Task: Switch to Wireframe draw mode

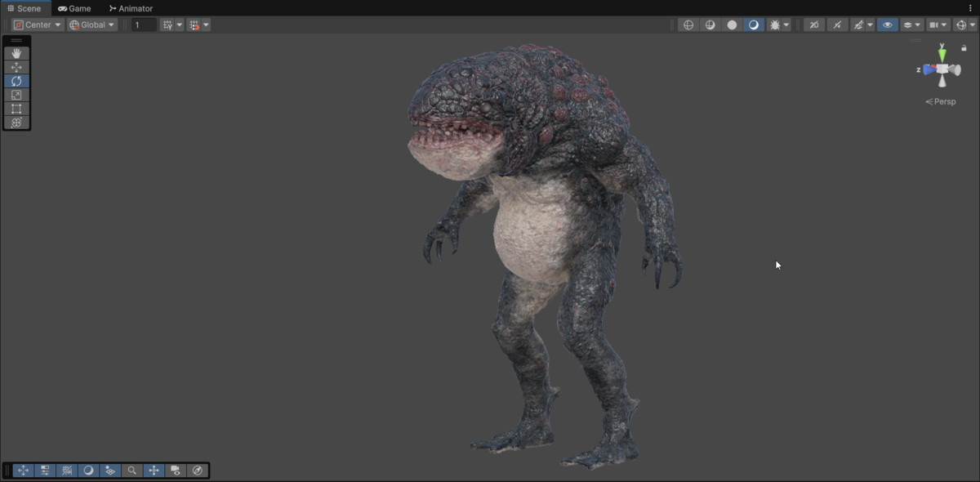Action: 688,25
